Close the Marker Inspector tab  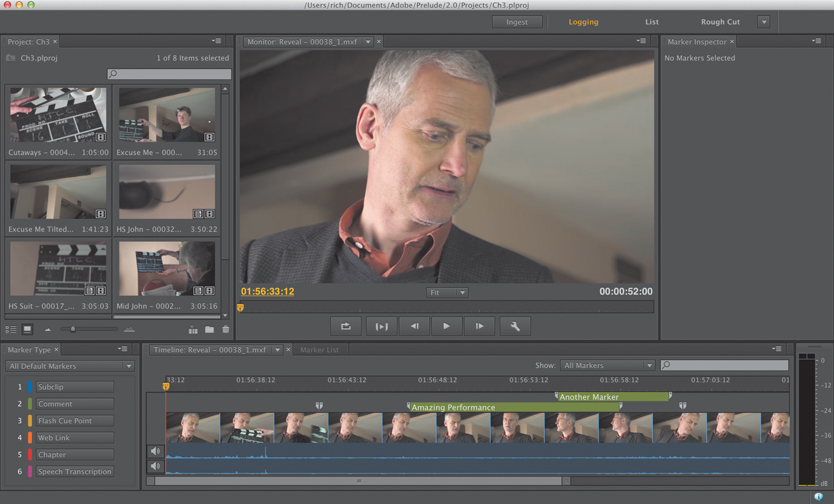click(732, 42)
